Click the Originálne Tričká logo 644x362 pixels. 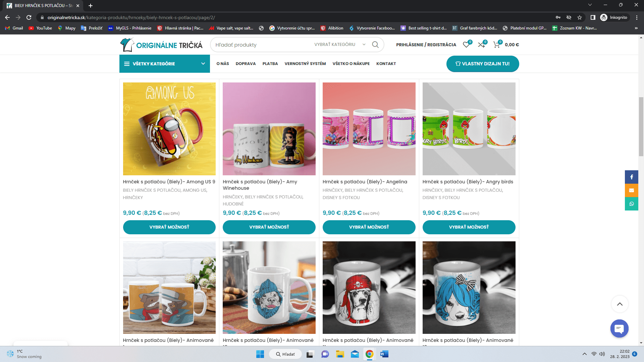pos(161,45)
